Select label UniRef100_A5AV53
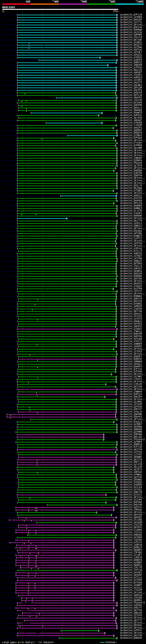 coord(131,98)
